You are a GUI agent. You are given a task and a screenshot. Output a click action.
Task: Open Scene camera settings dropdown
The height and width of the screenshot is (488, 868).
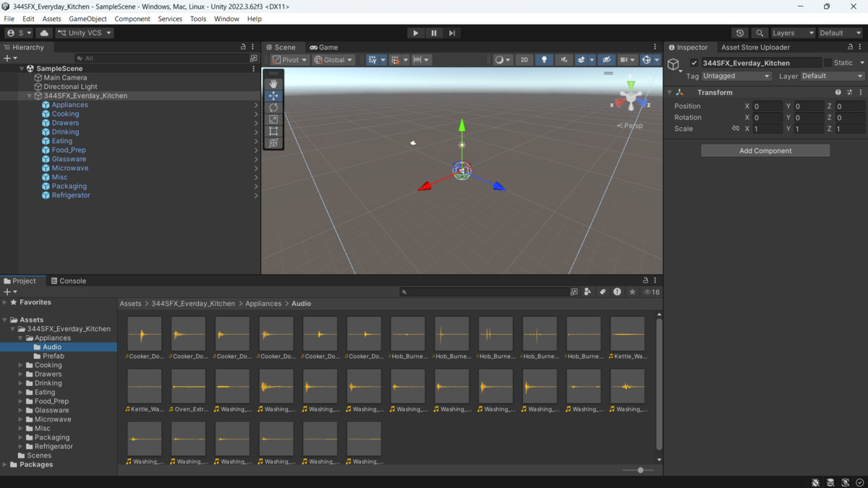pos(626,60)
